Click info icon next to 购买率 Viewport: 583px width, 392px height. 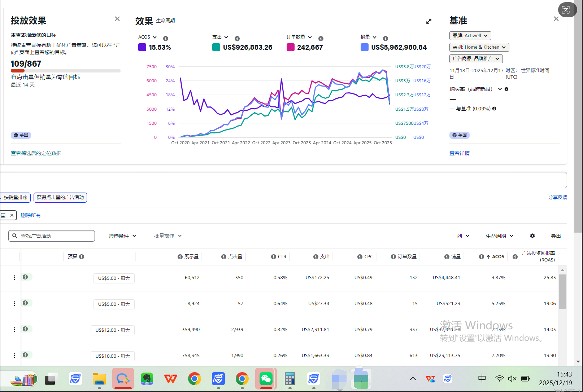[506, 89]
